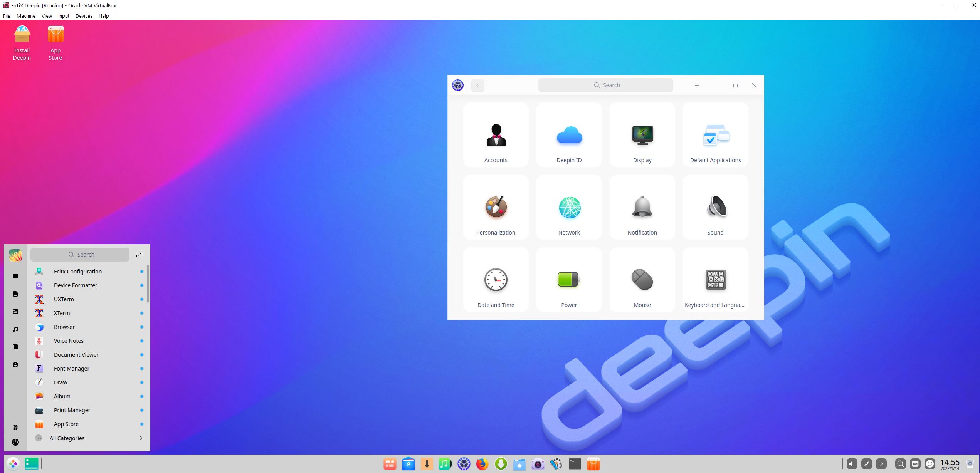Open Documents folder from launcher sidebar

[x=15, y=294]
